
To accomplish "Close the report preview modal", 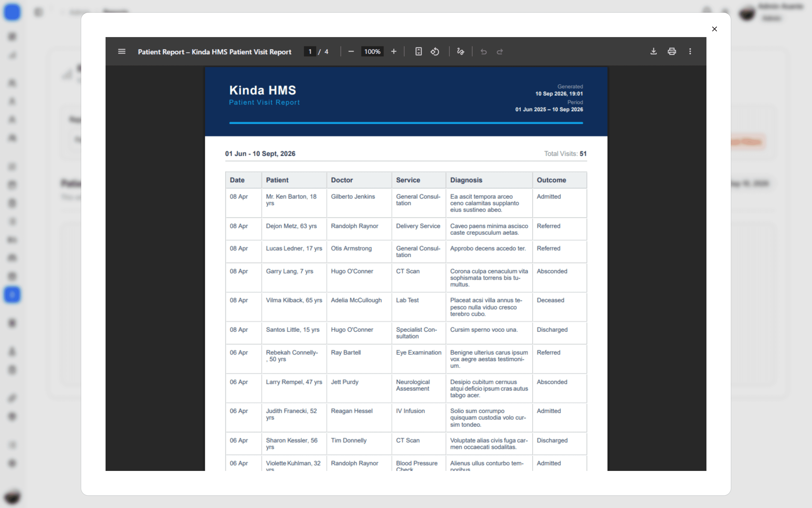I will tap(714, 29).
